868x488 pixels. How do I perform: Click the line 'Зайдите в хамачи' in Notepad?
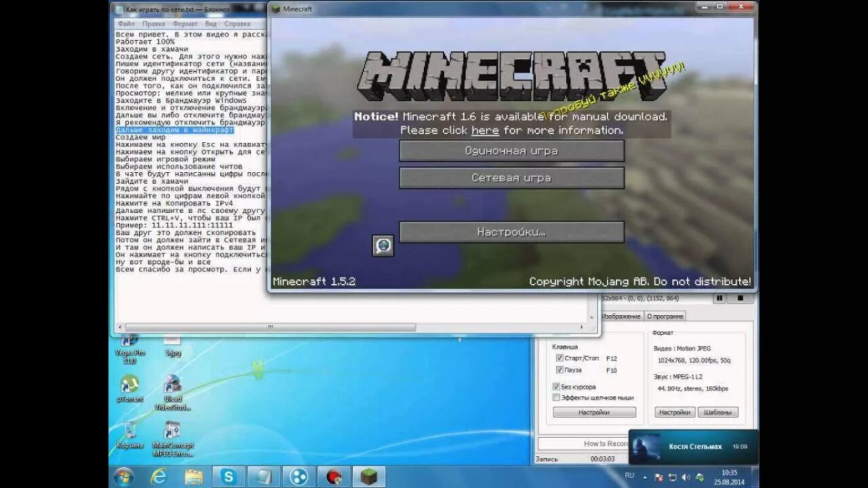(151, 181)
